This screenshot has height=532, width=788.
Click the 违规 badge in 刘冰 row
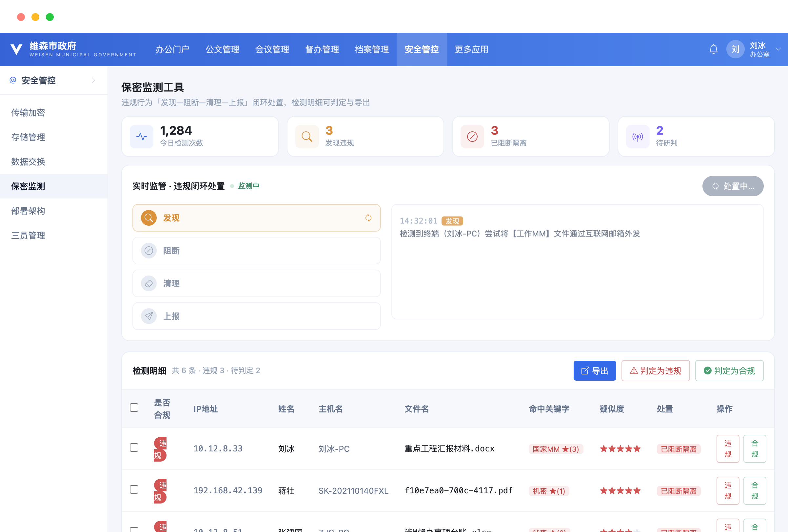coord(160,449)
